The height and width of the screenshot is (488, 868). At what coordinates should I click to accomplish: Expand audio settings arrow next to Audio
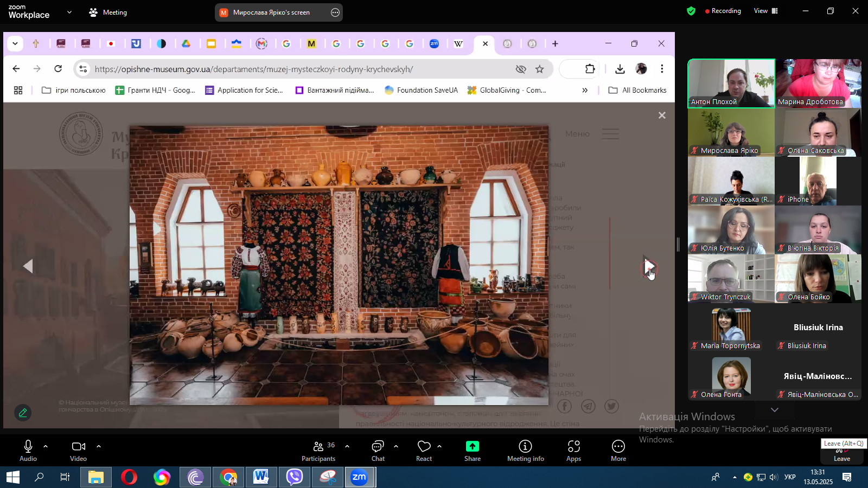coord(46,446)
